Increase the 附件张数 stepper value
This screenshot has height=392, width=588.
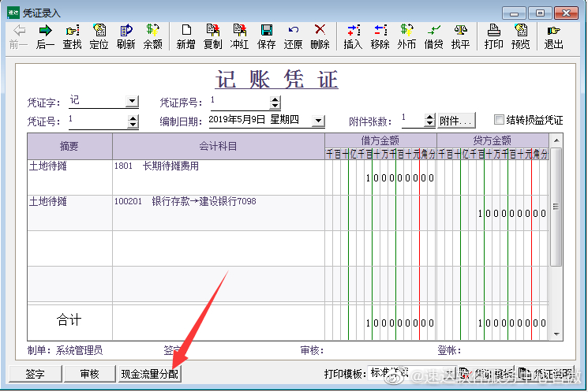tap(429, 117)
